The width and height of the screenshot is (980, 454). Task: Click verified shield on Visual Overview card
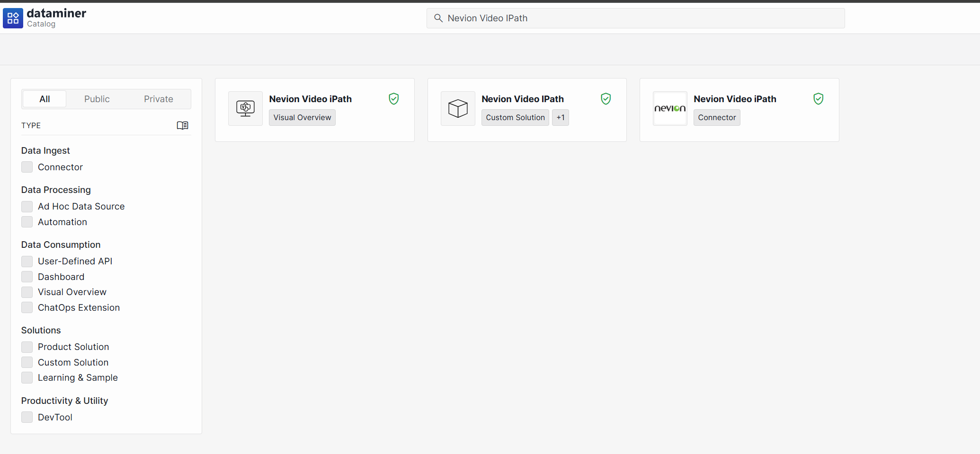pyautogui.click(x=393, y=99)
